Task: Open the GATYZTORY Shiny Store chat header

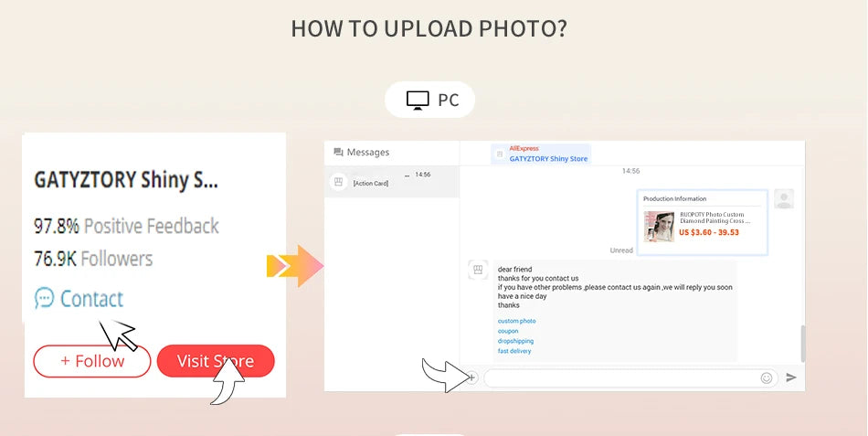Action: point(541,154)
